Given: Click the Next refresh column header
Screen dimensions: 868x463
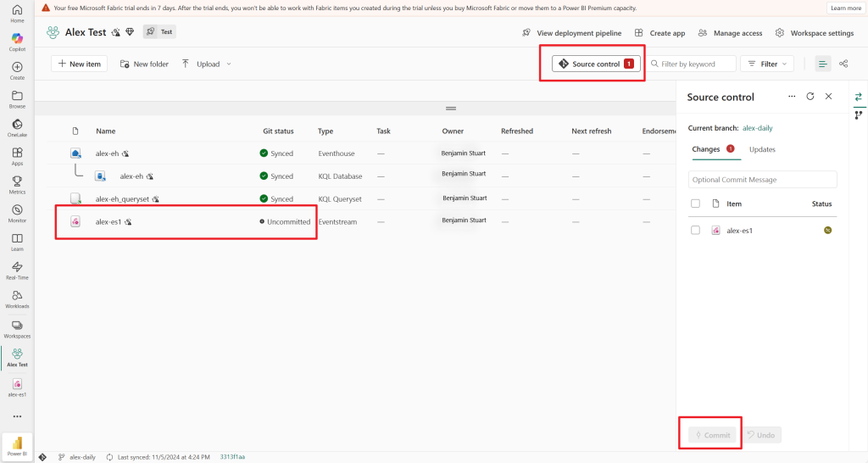Looking at the screenshot, I should [591, 131].
